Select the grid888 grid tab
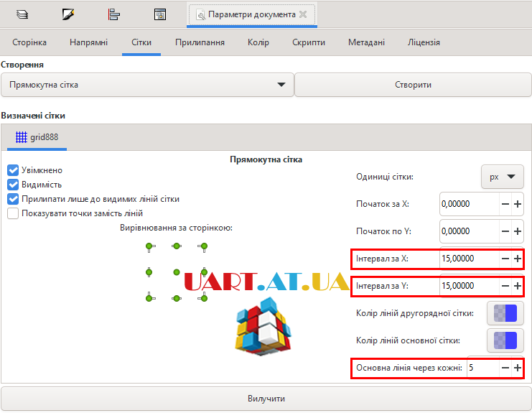The height and width of the screenshot is (413, 532). tap(37, 137)
